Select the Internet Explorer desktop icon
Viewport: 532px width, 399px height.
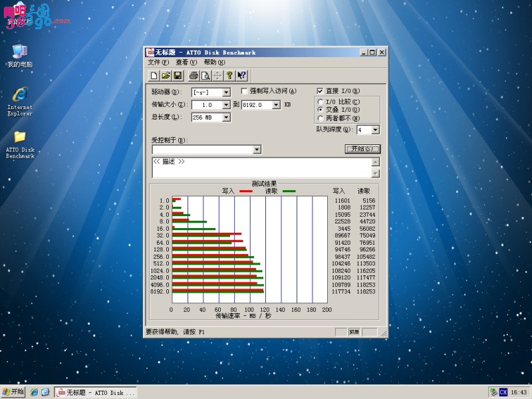[20, 102]
